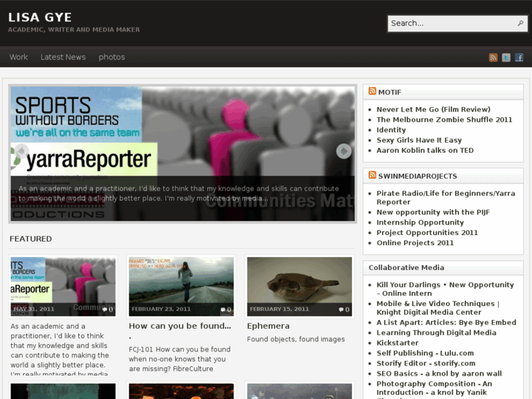The image size is (532, 399).
Task: Click the LISA GYE site title
Action: click(x=40, y=18)
